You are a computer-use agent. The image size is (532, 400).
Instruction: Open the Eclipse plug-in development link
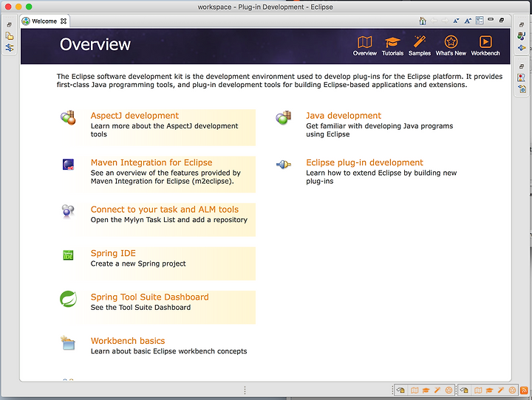[x=364, y=162]
